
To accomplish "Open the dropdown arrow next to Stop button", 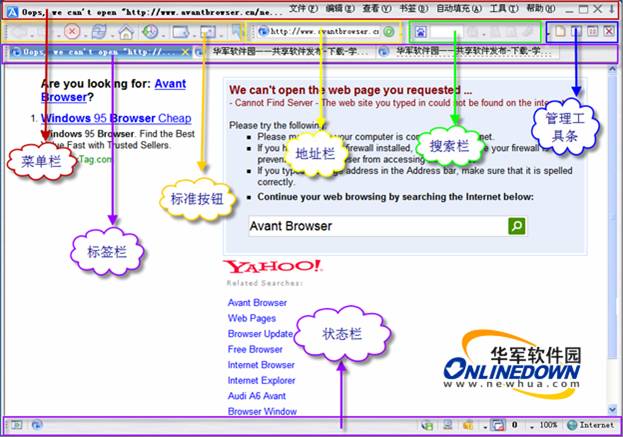I will click(x=85, y=35).
